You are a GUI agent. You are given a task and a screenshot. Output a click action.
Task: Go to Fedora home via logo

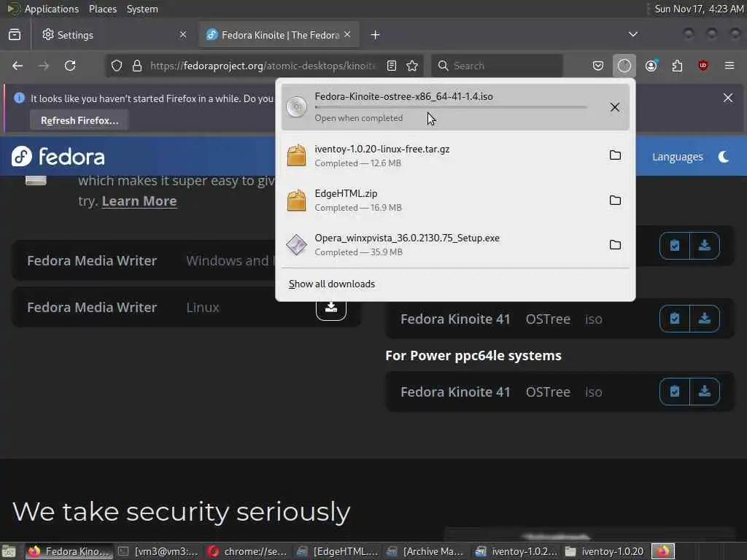point(58,156)
